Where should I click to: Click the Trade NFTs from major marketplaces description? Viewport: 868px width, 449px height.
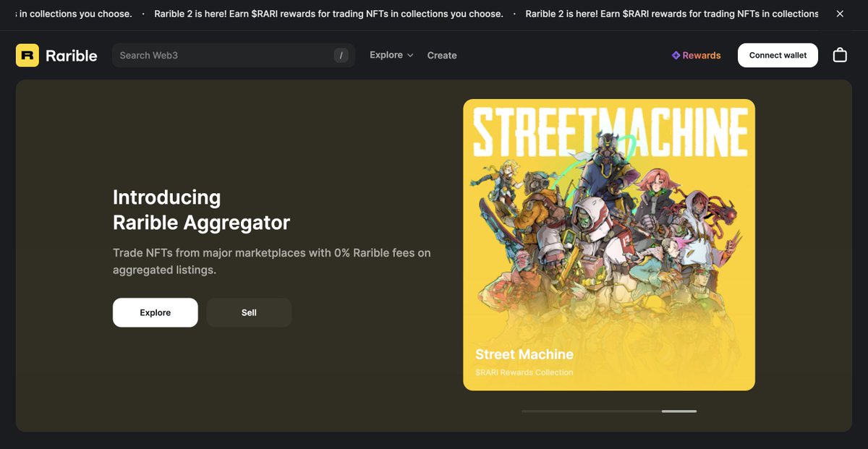tap(272, 261)
